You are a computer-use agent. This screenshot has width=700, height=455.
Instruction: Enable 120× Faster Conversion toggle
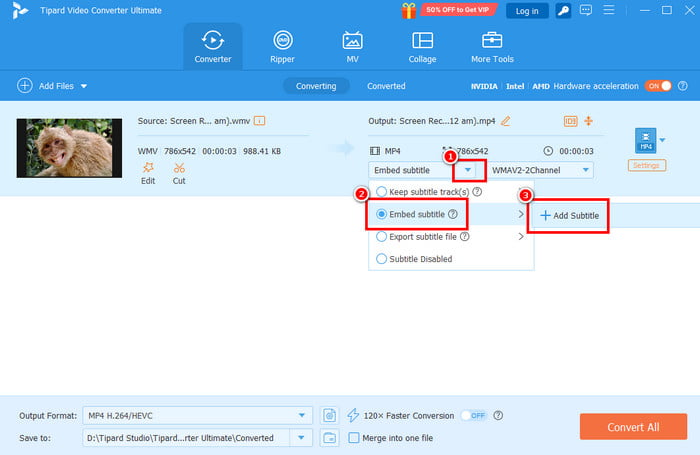473,416
